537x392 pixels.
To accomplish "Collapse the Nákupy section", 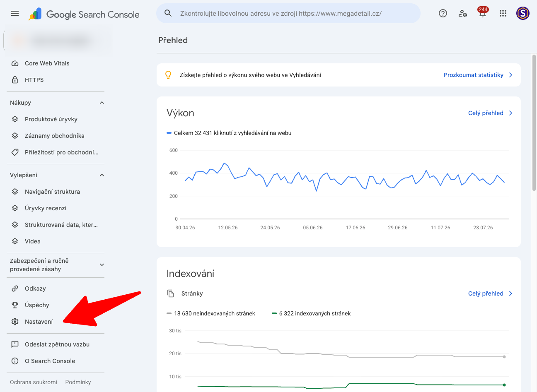I will [x=102, y=103].
